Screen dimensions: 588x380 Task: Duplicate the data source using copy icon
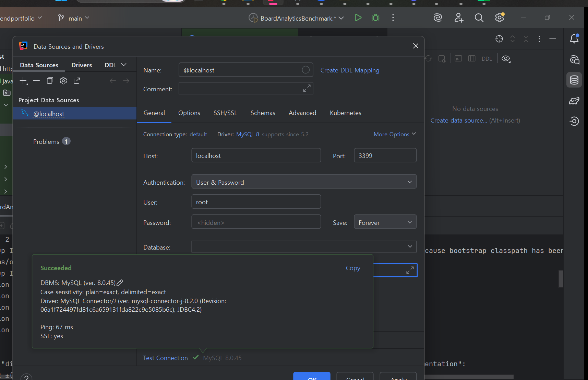point(50,81)
